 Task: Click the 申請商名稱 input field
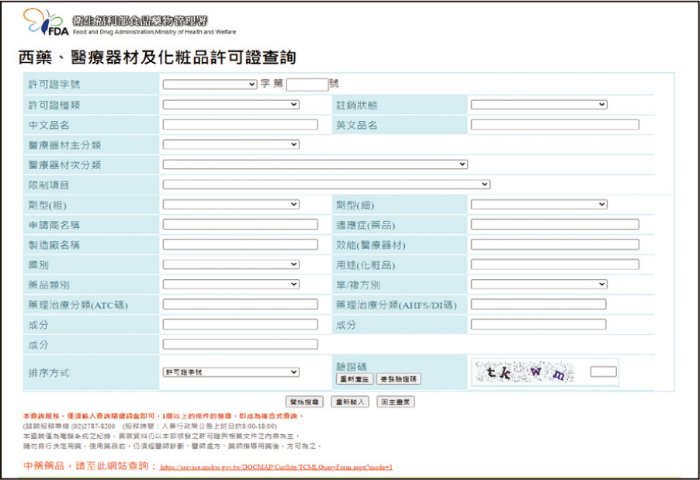(240, 224)
